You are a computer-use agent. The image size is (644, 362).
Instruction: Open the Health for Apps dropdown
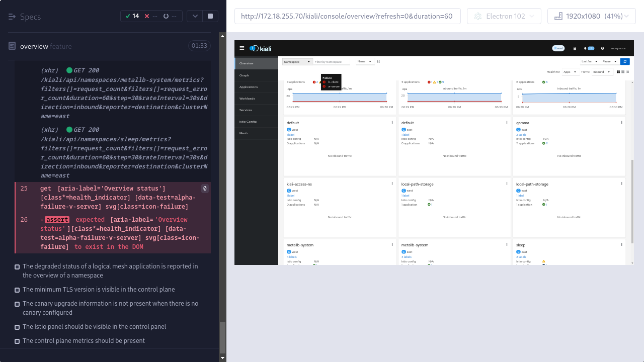click(570, 72)
